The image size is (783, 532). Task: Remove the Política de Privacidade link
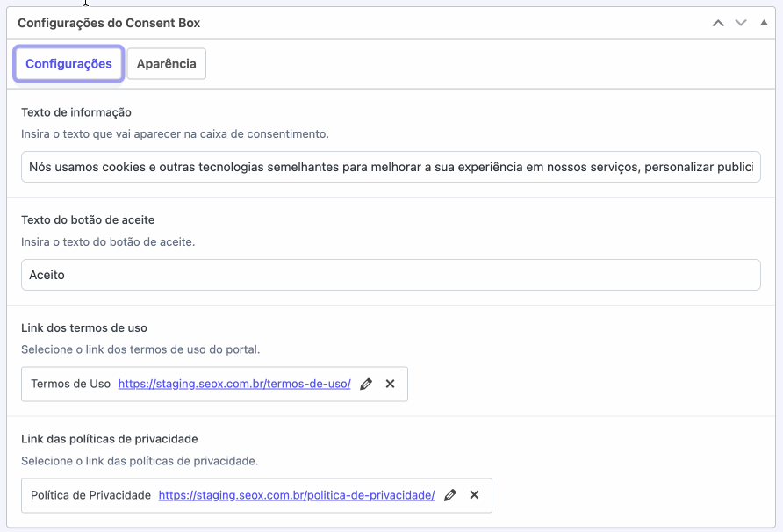pyautogui.click(x=475, y=495)
